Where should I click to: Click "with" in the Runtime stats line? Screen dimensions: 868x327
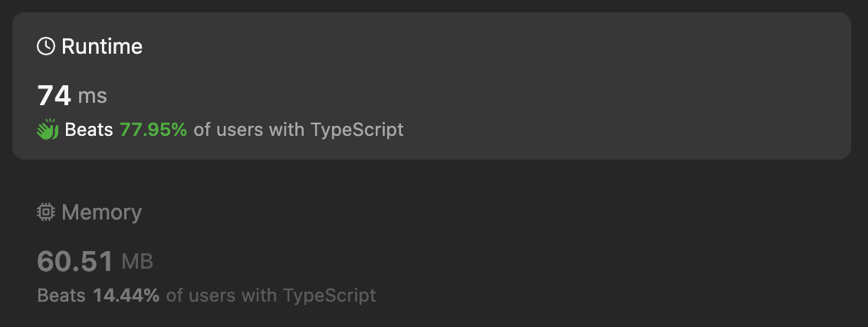pyautogui.click(x=288, y=130)
